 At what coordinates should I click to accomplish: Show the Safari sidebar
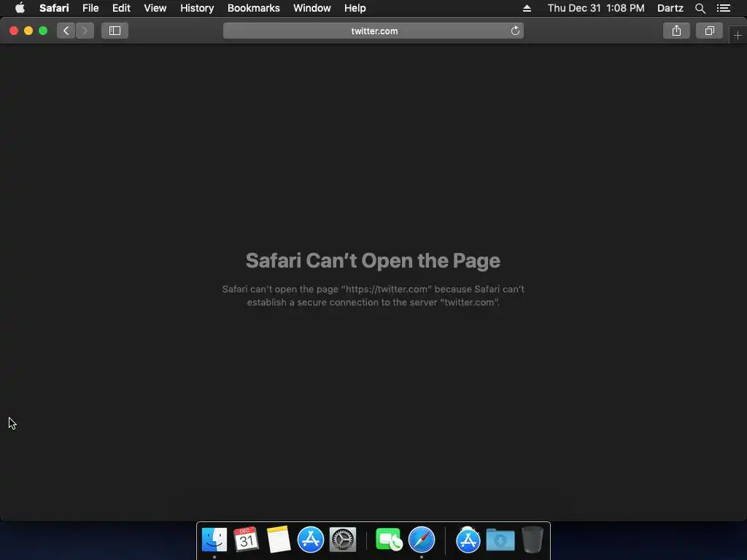[115, 31]
